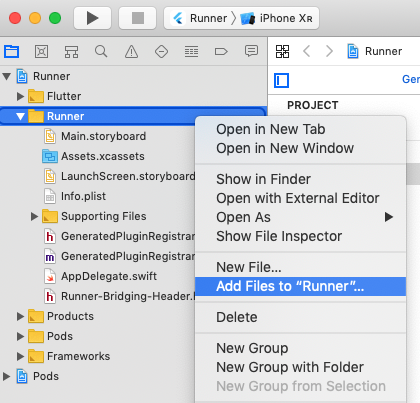
Task: Show the Symbol navigator
Action: pyautogui.click(x=71, y=51)
